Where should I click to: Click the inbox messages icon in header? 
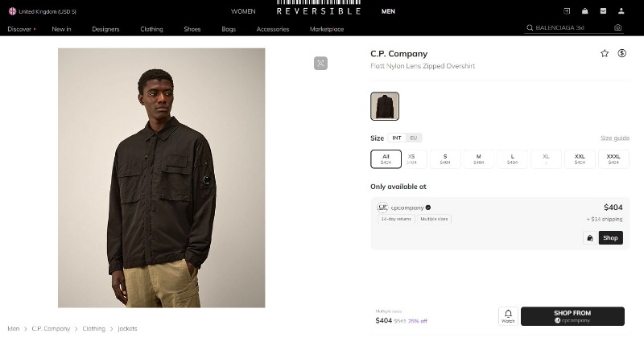pyautogui.click(x=603, y=11)
